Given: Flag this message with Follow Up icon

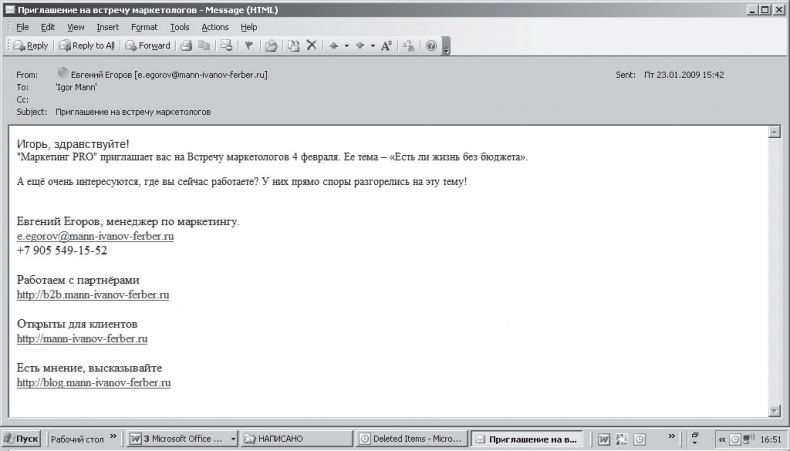Looking at the screenshot, I should point(249,46).
